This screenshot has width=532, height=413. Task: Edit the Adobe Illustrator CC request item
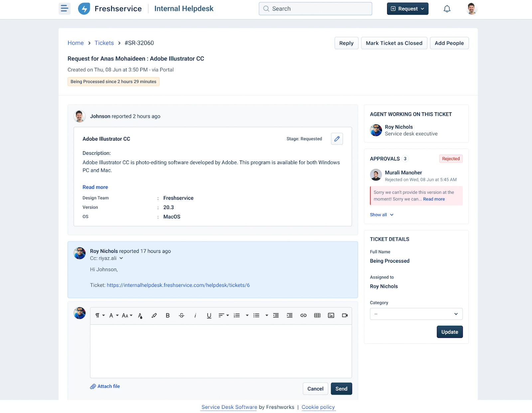click(x=337, y=139)
